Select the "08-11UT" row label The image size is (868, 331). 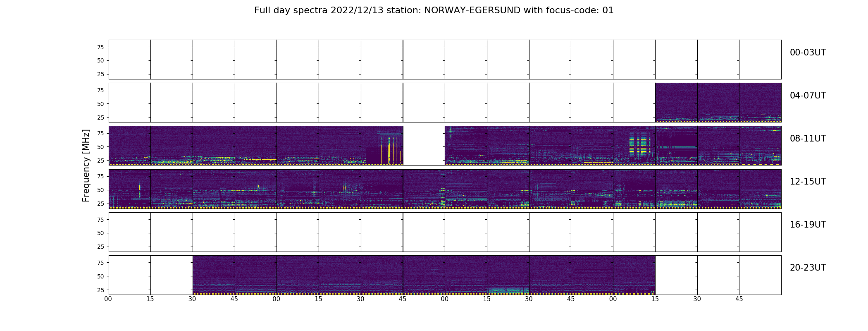click(808, 139)
